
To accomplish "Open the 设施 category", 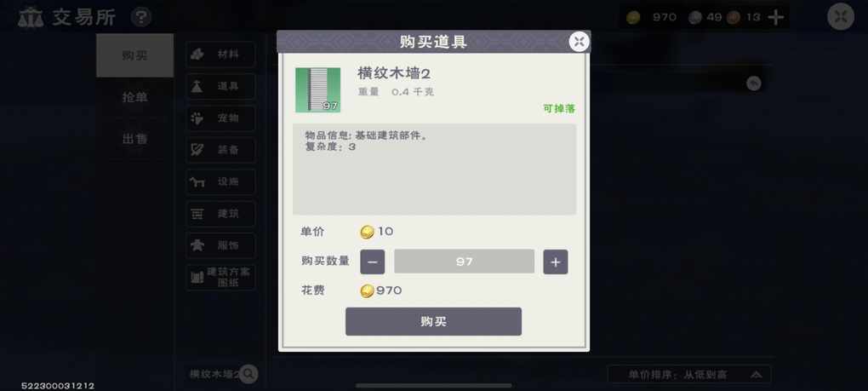I will click(221, 181).
